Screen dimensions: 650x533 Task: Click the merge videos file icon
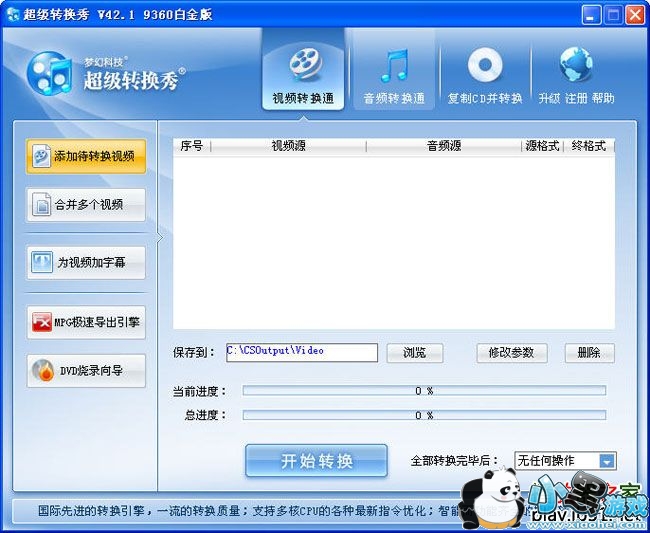coord(42,204)
